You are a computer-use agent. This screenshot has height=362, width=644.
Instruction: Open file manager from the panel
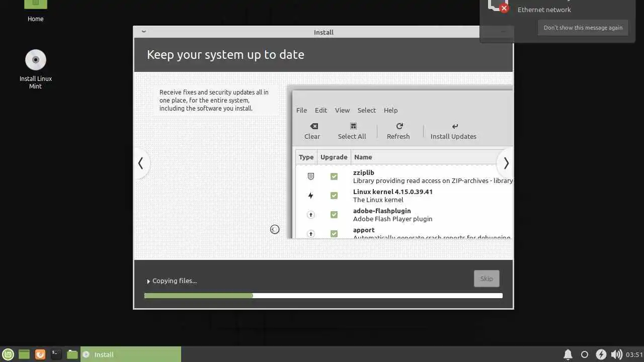72,354
